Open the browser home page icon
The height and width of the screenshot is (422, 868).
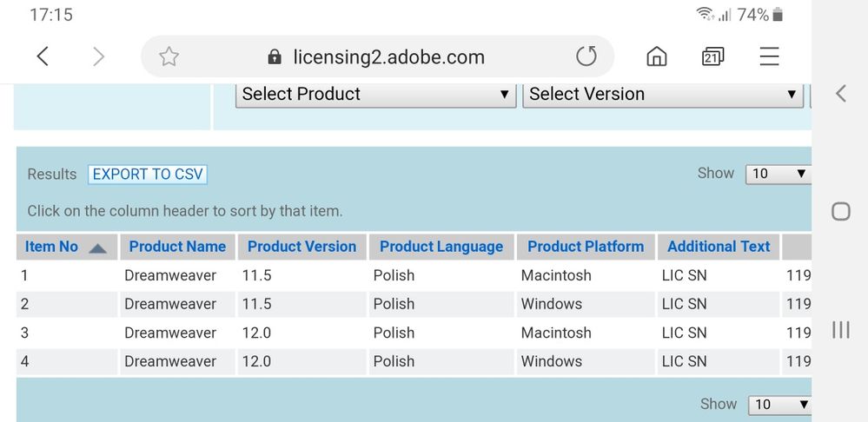coord(657,56)
